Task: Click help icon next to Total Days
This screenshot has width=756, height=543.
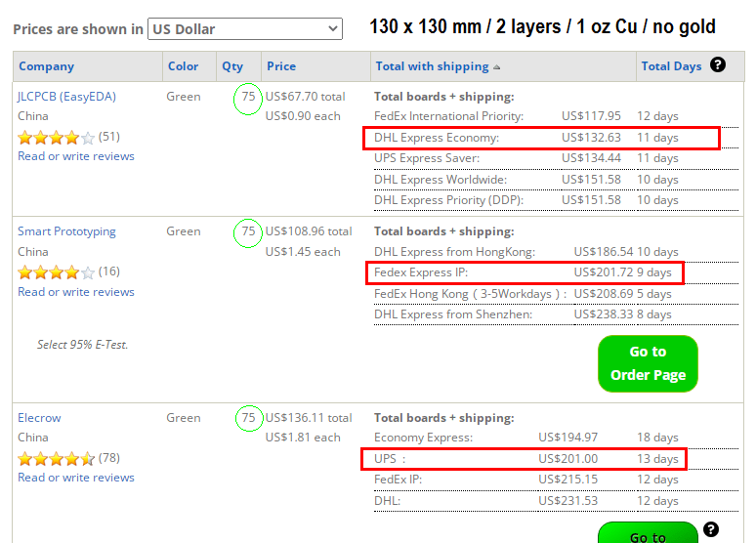Action: point(718,64)
